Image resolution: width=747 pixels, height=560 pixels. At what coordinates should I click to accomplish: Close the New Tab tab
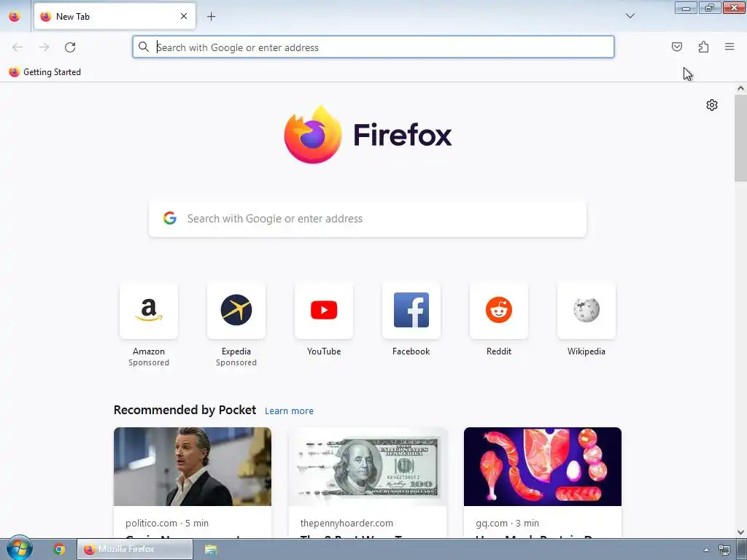[184, 16]
